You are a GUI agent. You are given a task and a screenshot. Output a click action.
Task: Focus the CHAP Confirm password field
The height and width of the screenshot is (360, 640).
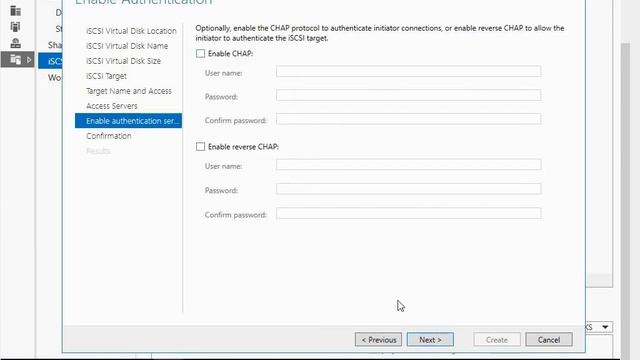point(409,119)
